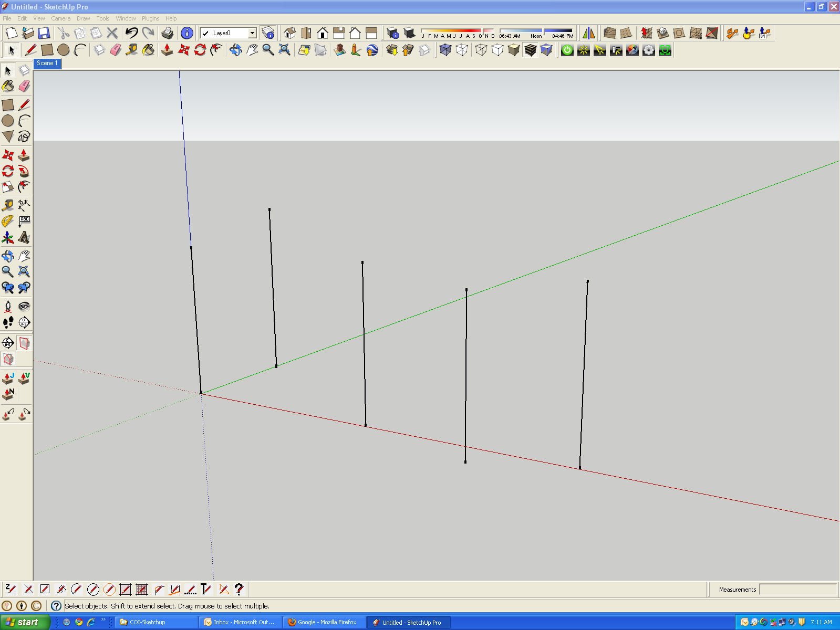Image resolution: width=840 pixels, height=630 pixels.
Task: Select the Protractor tool in the left toolbox
Action: point(8,222)
